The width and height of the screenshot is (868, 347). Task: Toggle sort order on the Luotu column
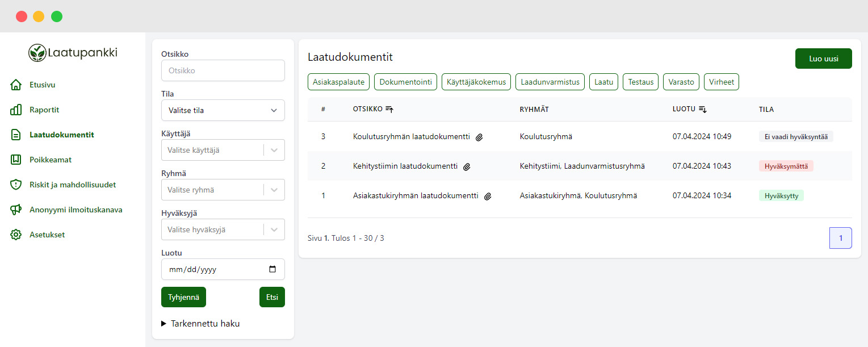702,109
